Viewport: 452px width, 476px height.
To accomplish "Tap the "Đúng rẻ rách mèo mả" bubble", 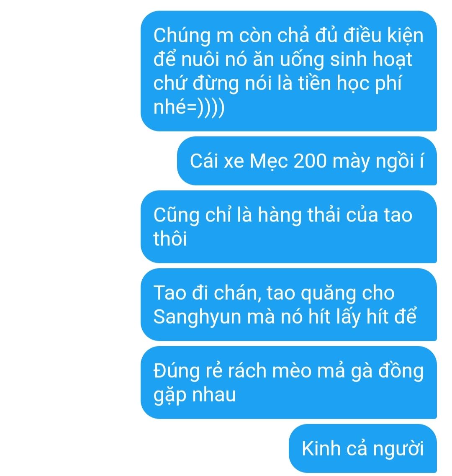I will (289, 383).
